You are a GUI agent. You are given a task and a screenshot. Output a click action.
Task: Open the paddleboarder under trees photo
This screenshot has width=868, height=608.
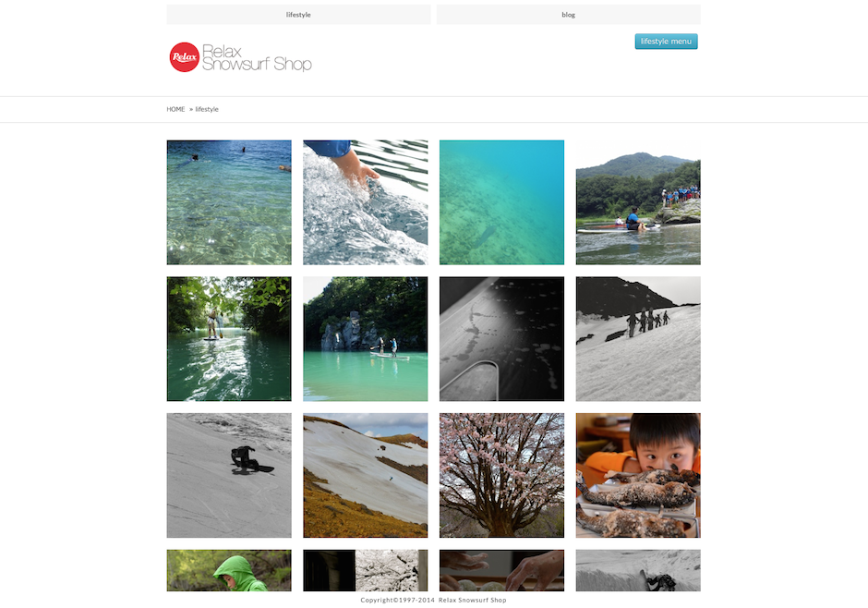(229, 339)
